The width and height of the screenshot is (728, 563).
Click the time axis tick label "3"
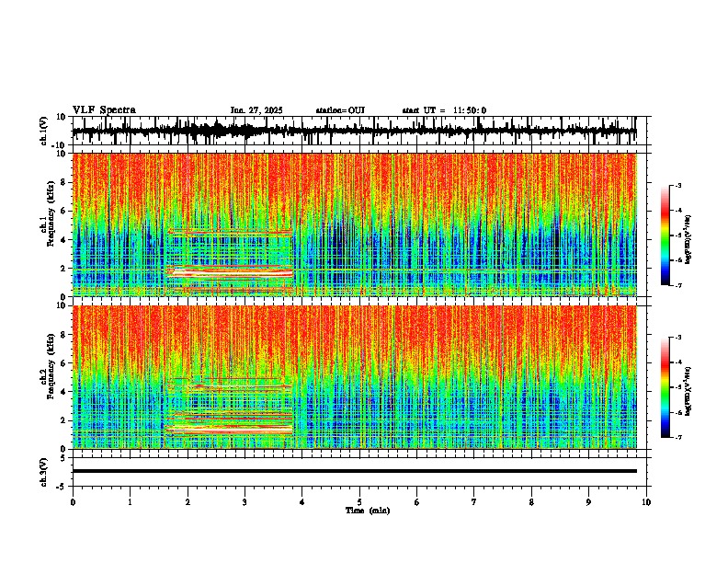(245, 502)
